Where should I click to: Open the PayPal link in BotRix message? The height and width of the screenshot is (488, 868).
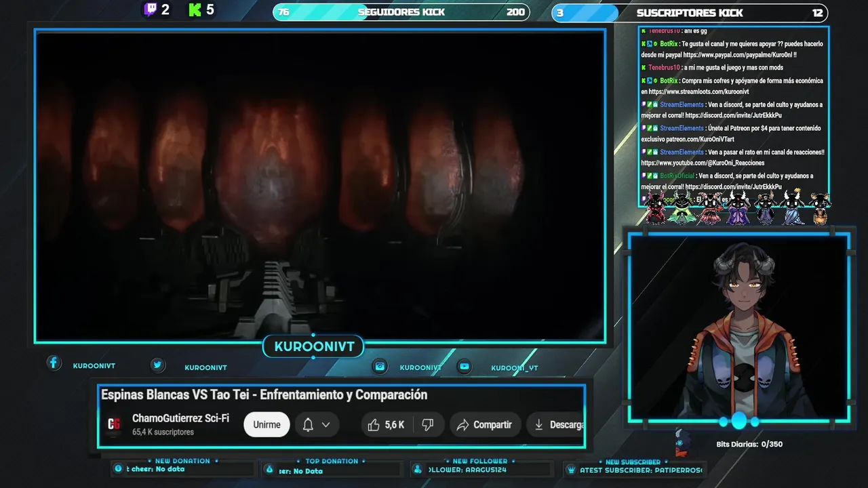pos(739,55)
